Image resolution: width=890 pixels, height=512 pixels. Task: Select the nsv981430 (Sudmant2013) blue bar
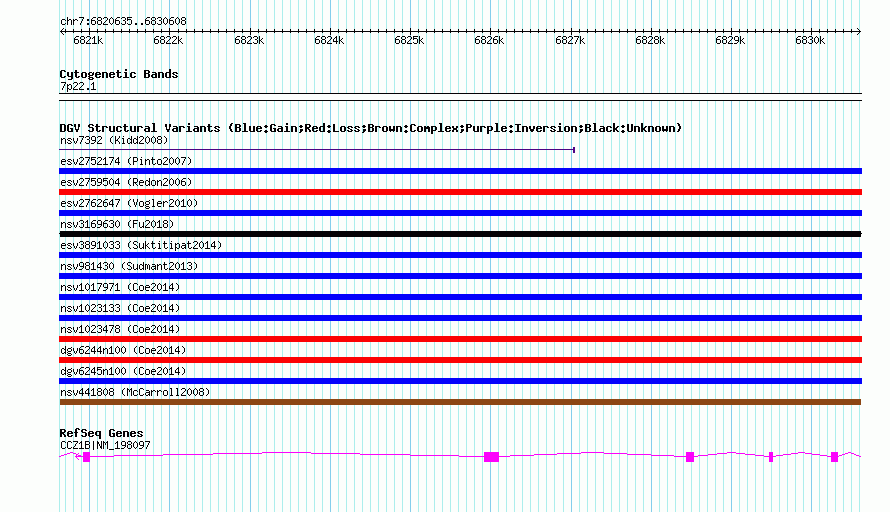(460, 276)
